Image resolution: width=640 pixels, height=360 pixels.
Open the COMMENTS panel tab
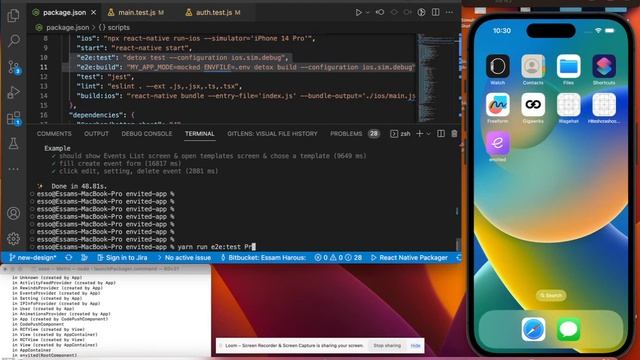(x=54, y=133)
